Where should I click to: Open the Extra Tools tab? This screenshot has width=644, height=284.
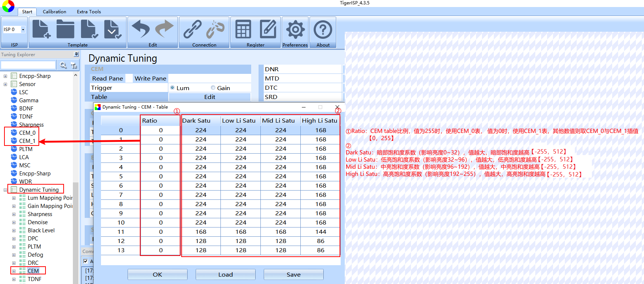[89, 11]
